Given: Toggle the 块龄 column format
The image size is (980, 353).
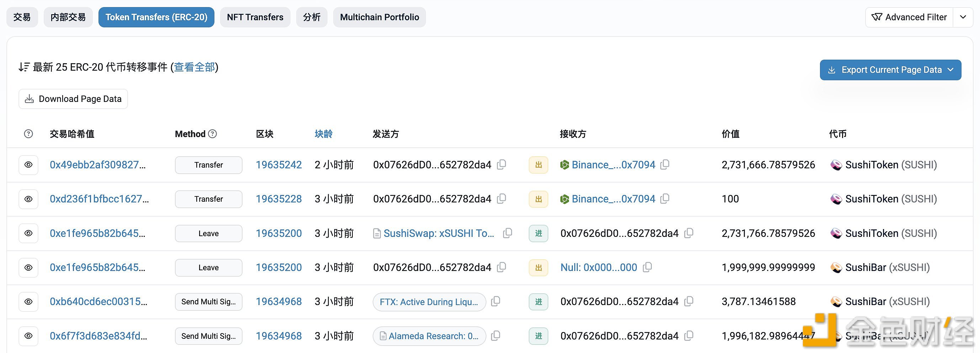Looking at the screenshot, I should 324,134.
